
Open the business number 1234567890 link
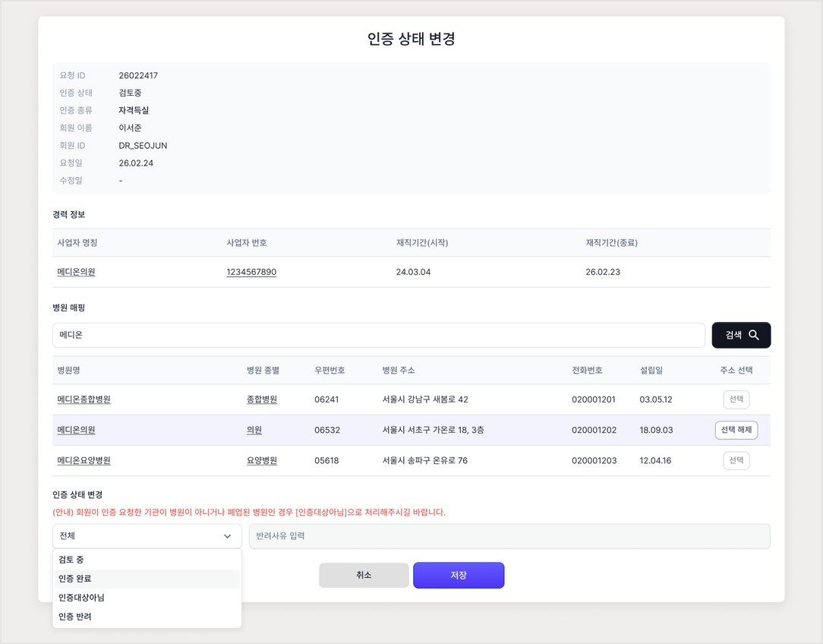tap(251, 272)
